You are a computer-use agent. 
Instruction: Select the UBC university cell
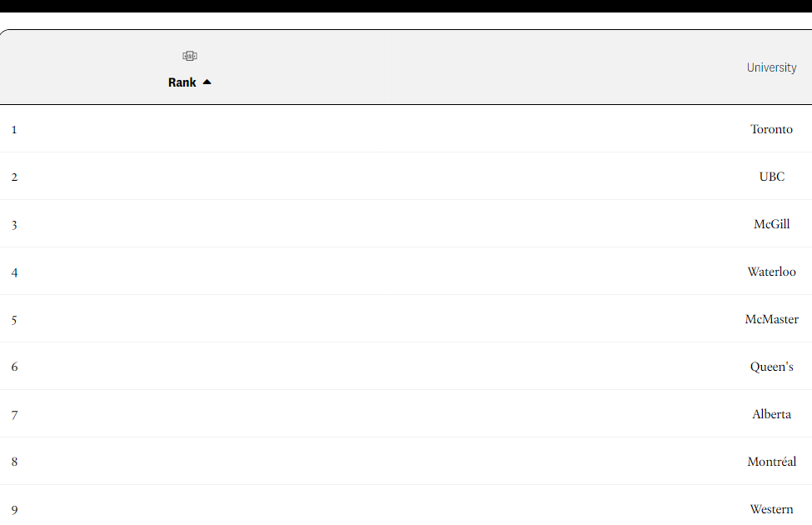pyautogui.click(x=771, y=177)
